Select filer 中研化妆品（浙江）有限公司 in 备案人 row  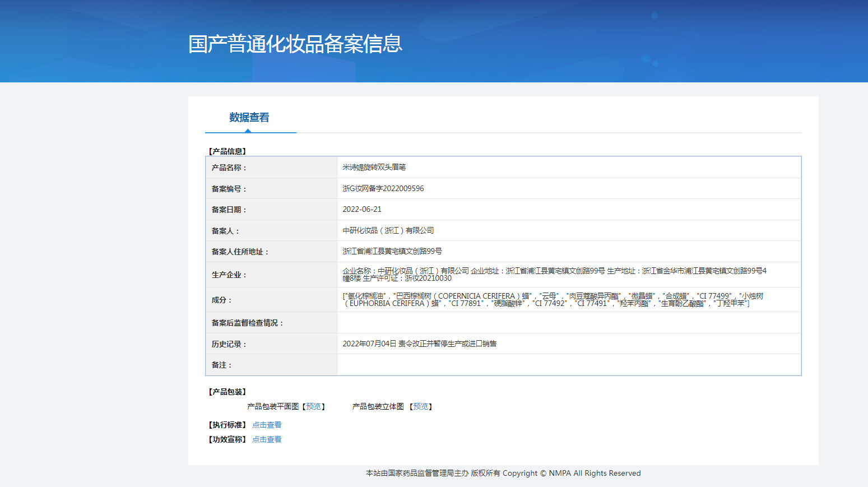coord(388,230)
